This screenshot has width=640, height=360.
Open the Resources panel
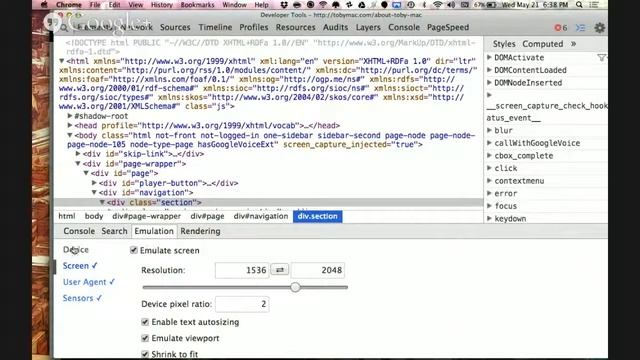[296, 27]
